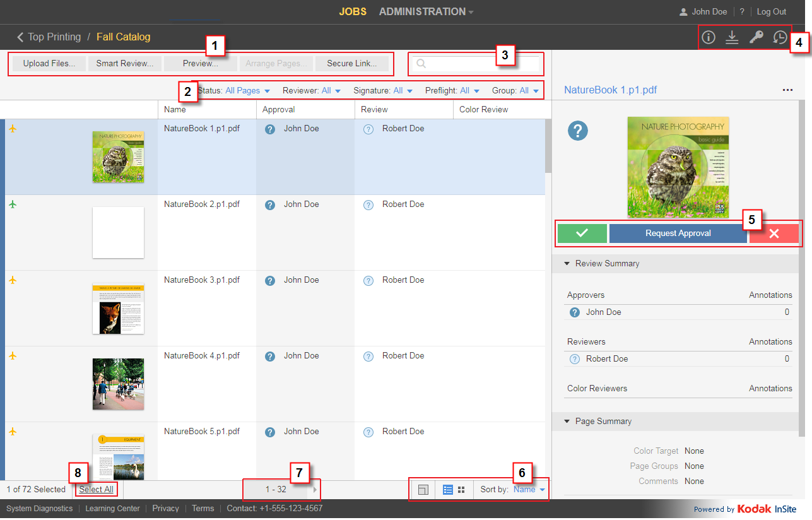Click in the search input field

coord(483,64)
